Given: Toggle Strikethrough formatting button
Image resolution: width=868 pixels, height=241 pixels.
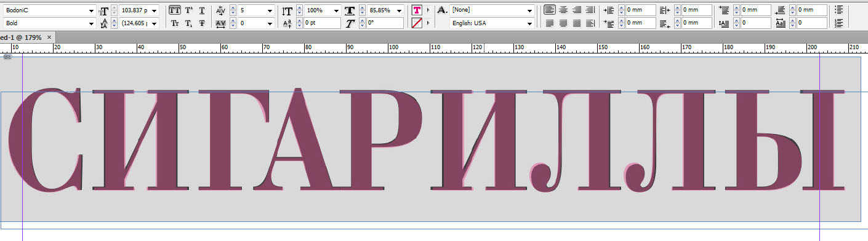Looking at the screenshot, I should coord(202,23).
